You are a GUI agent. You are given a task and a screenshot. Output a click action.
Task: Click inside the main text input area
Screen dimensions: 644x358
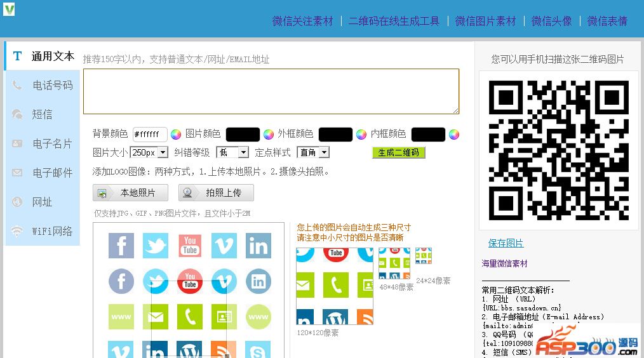click(271, 91)
